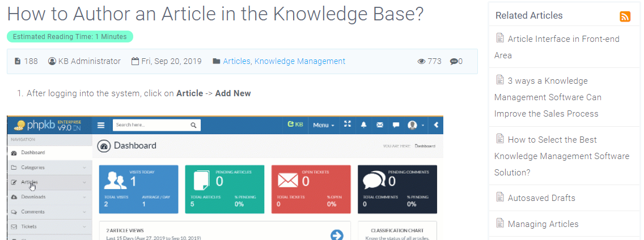The height and width of the screenshot is (240, 644).
Task: Open the Knowledge Management category link
Action: 299,61
